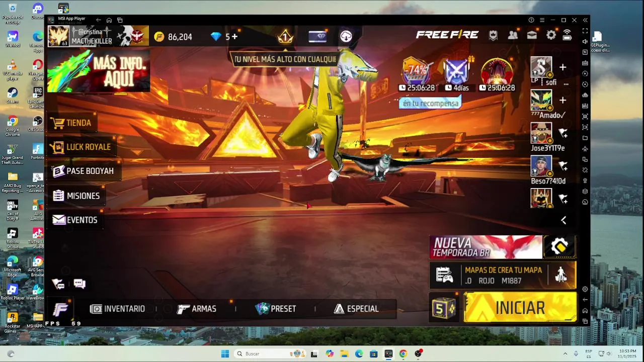
Task: Collapse the friends panel with the arrow
Action: tap(563, 220)
